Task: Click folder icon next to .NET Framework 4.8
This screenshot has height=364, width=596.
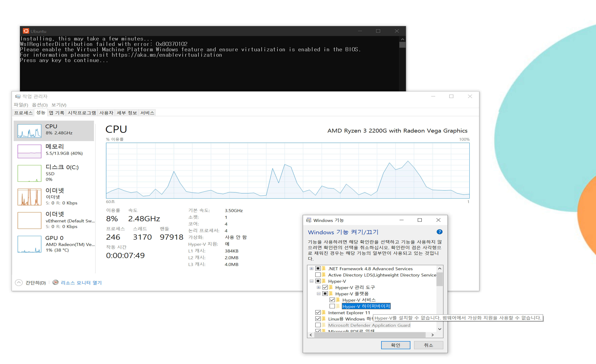Action: (x=324, y=268)
